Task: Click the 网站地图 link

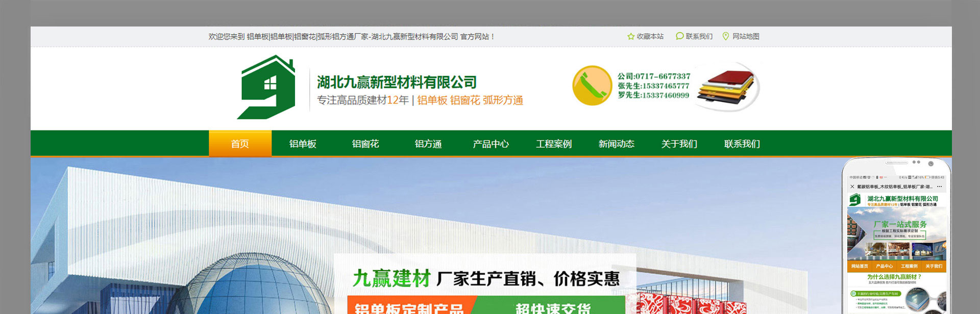Action: click(746, 37)
